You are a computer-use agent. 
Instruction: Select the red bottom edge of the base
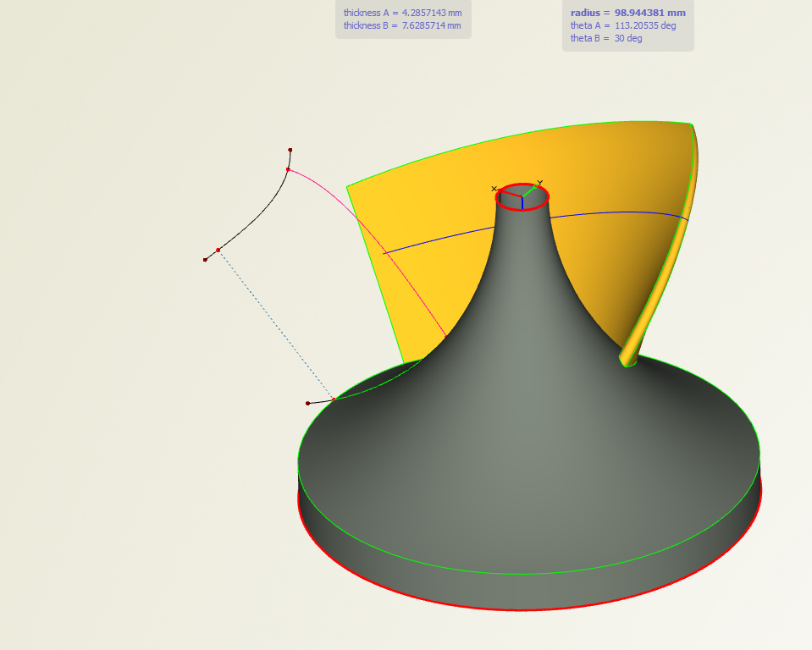pos(523,610)
